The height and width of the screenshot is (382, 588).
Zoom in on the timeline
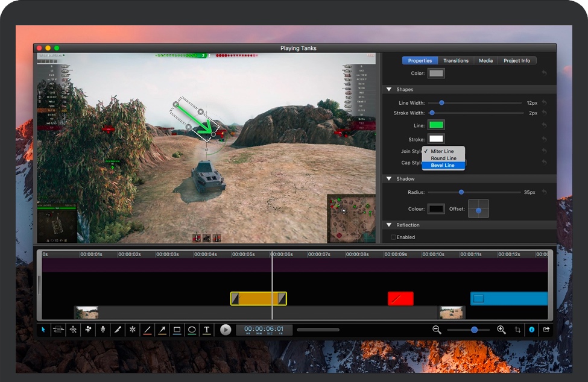tap(501, 330)
